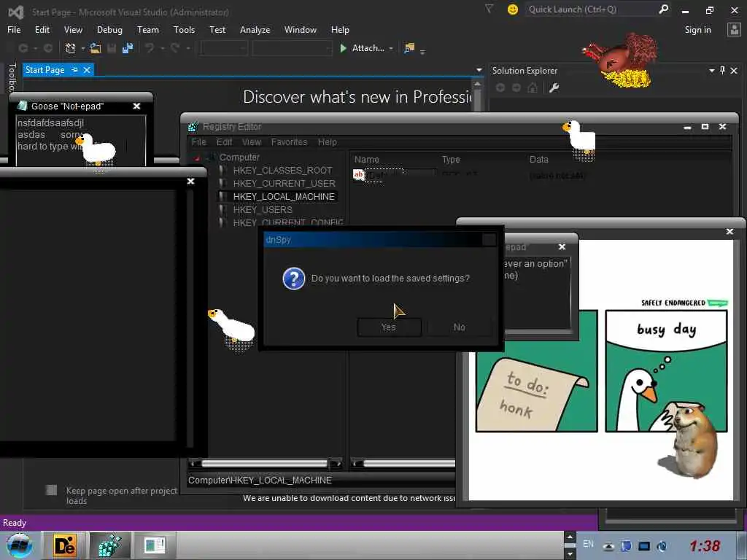747x560 pixels.
Task: Open Registry Editor Edit menu
Action: point(224,142)
